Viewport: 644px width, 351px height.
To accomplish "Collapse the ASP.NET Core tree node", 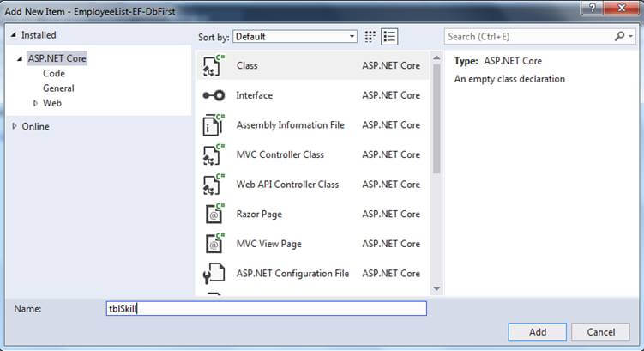I will click(20, 58).
